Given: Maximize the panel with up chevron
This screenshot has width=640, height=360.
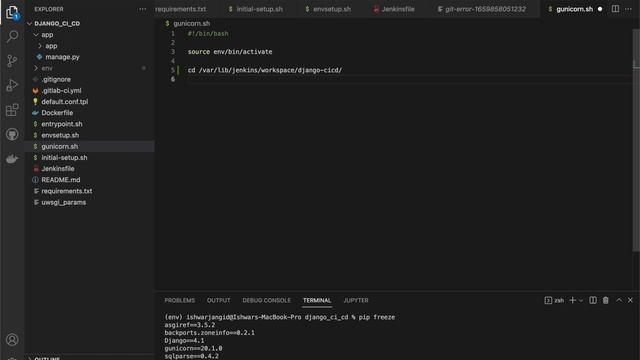Looking at the screenshot, I should pyautogui.click(x=619, y=300).
